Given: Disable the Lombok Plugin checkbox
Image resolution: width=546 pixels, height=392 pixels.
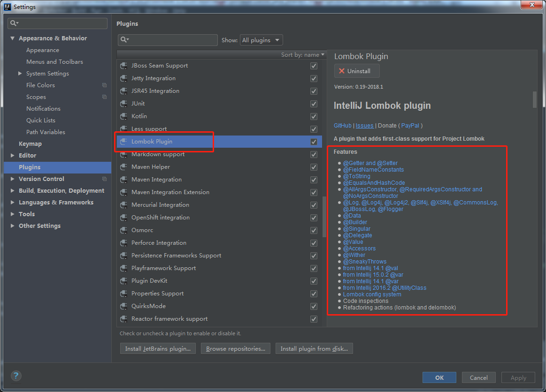Looking at the screenshot, I should click(x=314, y=142).
